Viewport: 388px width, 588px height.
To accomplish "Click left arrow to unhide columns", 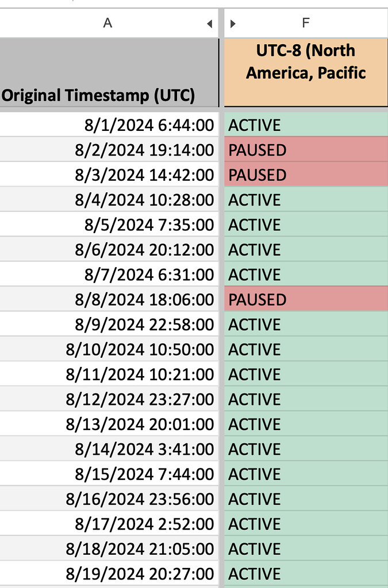I will 210,24.
